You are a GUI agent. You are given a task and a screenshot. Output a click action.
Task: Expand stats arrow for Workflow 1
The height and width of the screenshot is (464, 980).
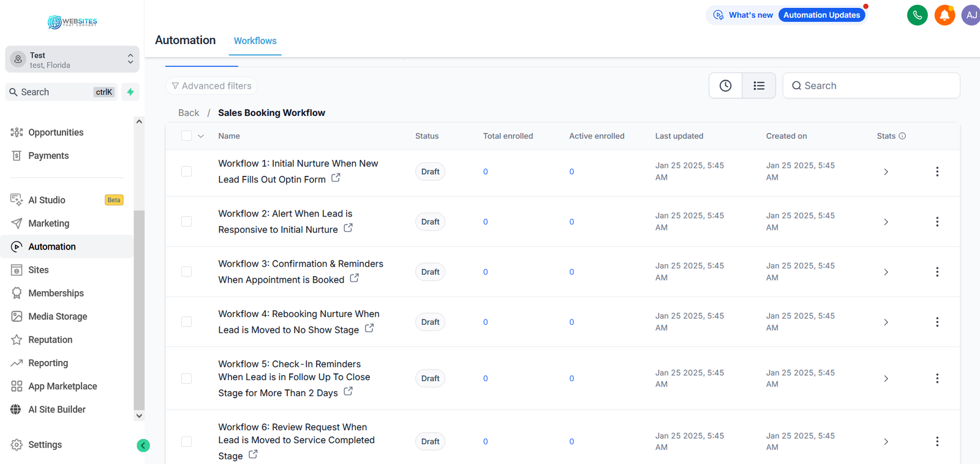pyautogui.click(x=886, y=172)
